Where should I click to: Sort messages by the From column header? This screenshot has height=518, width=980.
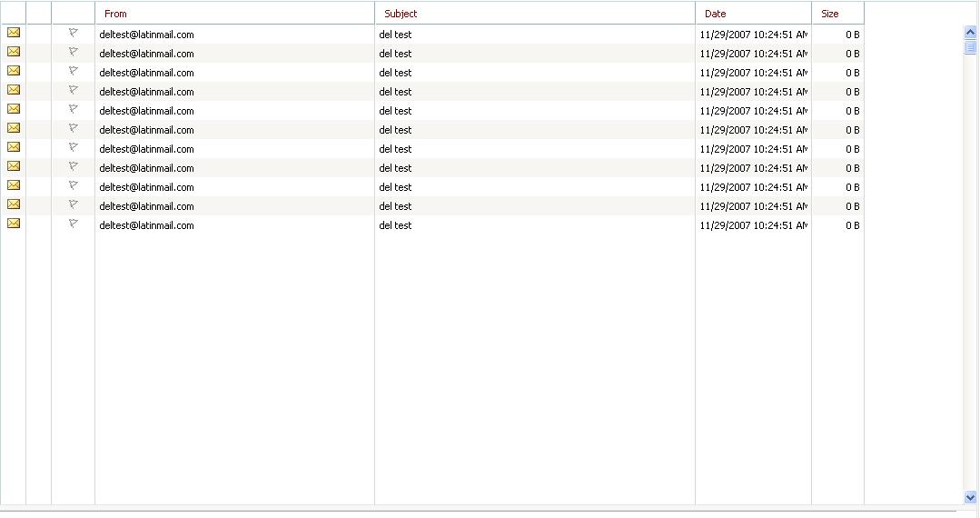pyautogui.click(x=116, y=14)
